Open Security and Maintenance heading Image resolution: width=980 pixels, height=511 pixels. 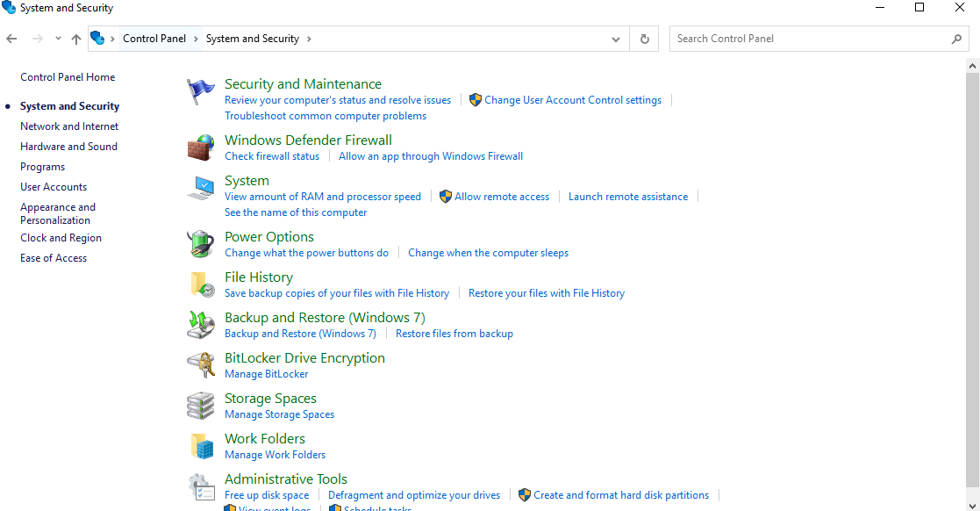(x=304, y=83)
